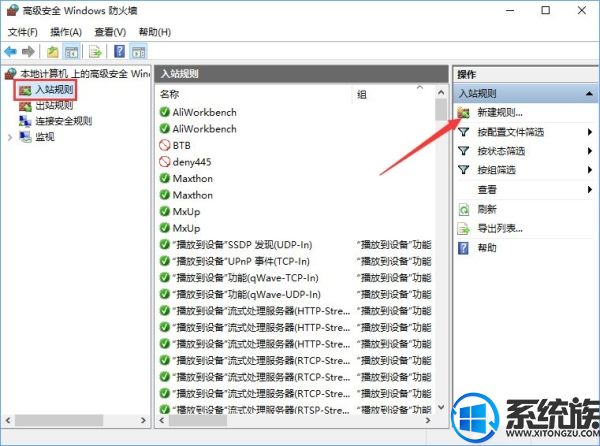Click the Back arrow toolbar icon

[11, 52]
